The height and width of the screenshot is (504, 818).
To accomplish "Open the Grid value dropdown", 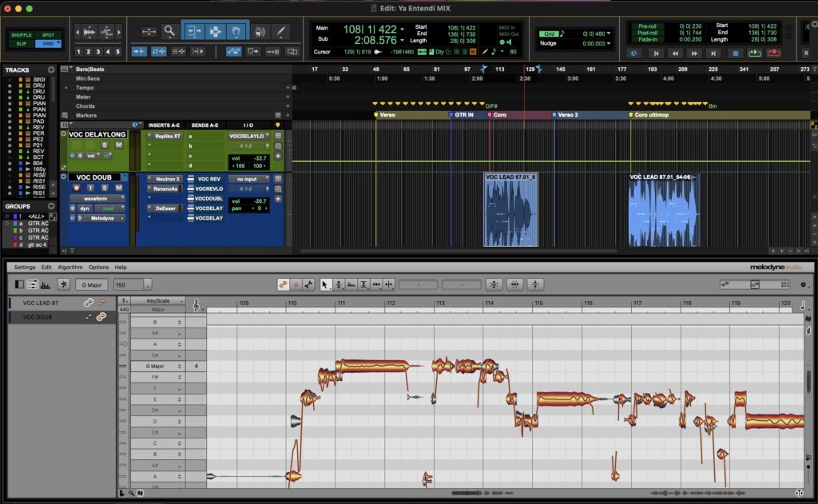I will (x=596, y=34).
